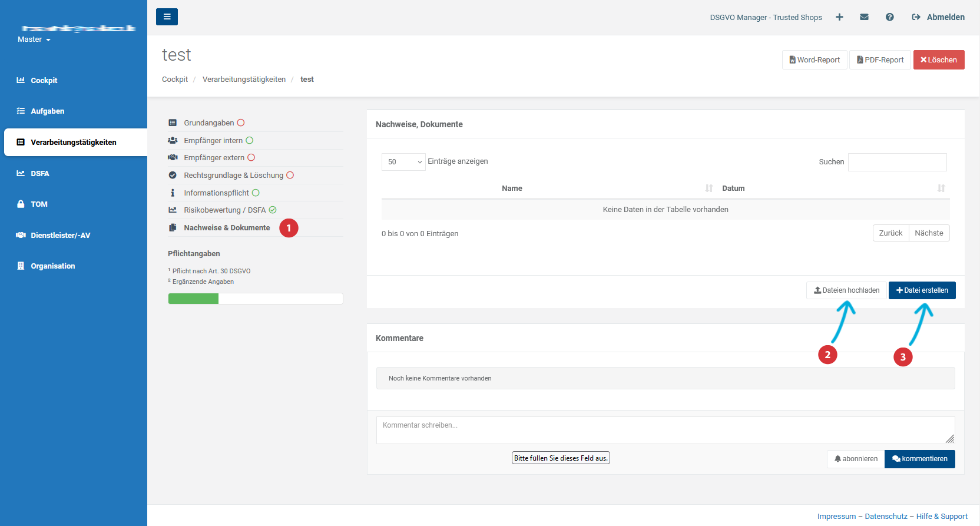Click the Organisation building icon
980x526 pixels.
[21, 266]
